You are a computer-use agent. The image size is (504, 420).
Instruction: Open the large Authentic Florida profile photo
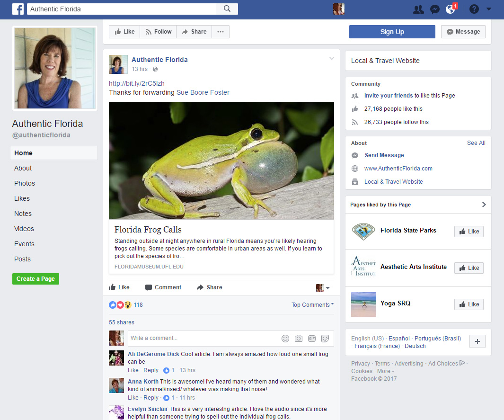pyautogui.click(x=55, y=68)
